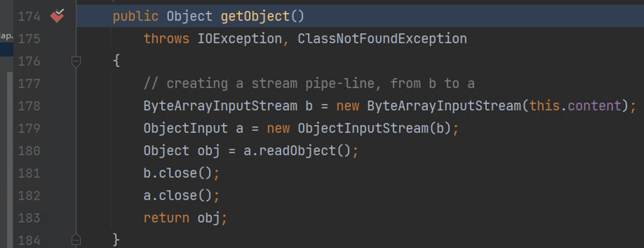Click line number 178 in the gutter
Screen dimensions: 644x248
(x=29, y=106)
